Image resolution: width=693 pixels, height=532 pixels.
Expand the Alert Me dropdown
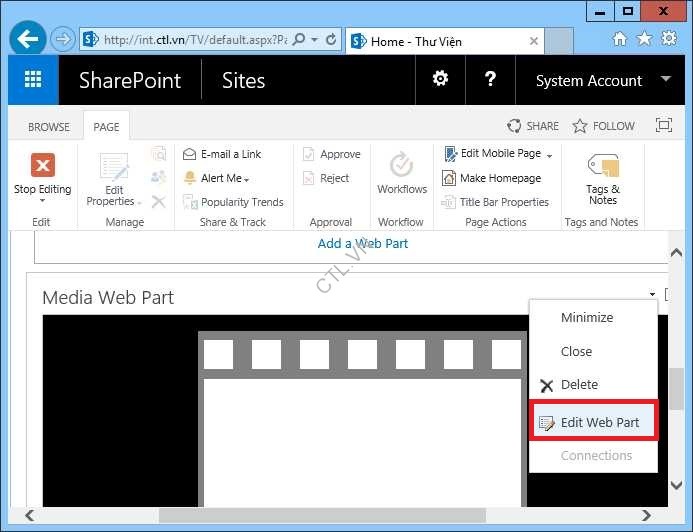pos(247,179)
